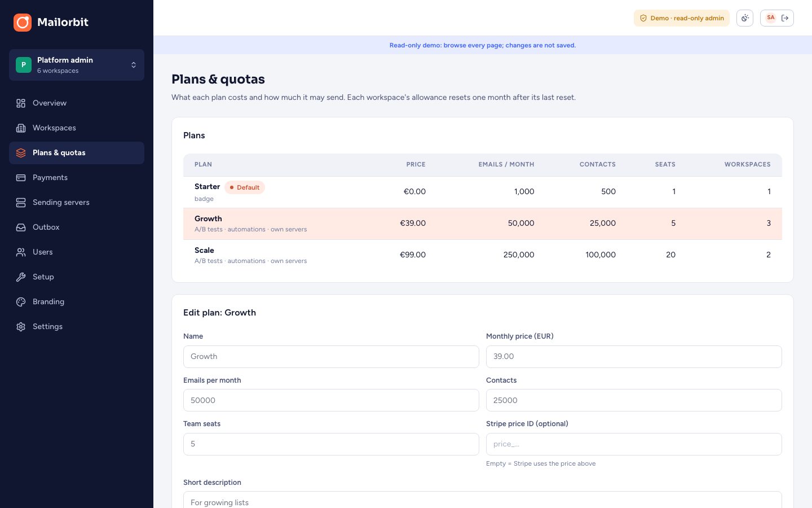Image resolution: width=812 pixels, height=508 pixels.
Task: Click the Plans & quotas layers icon
Action: click(x=21, y=153)
